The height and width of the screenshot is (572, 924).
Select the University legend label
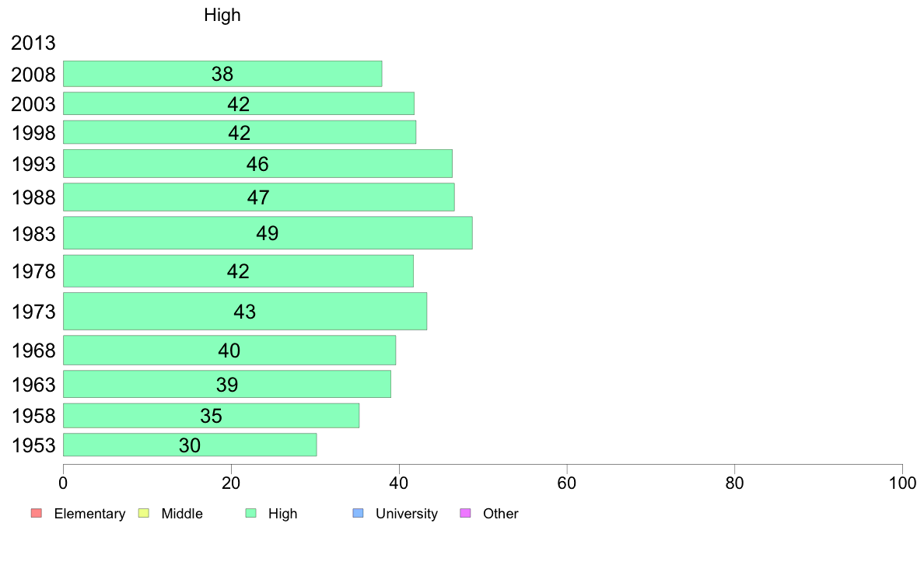(x=407, y=514)
